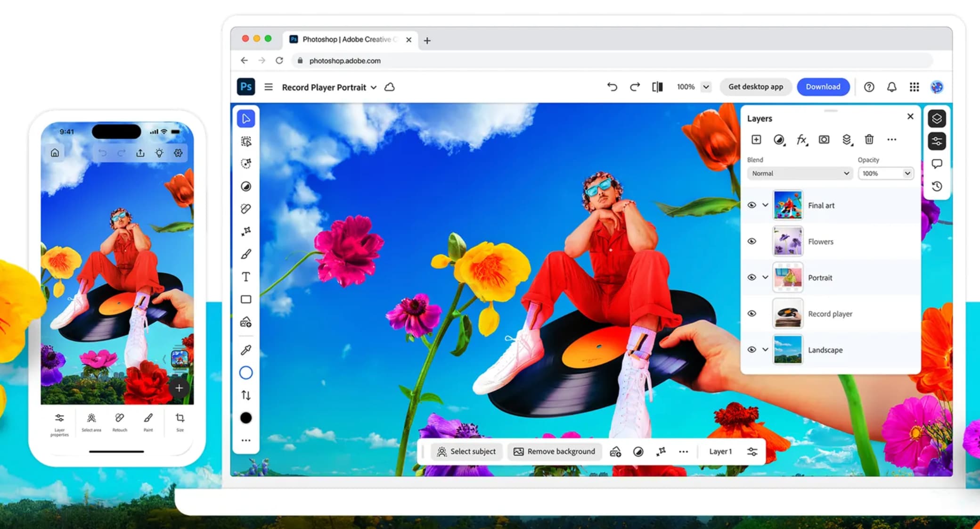The height and width of the screenshot is (529, 980).
Task: Hide the Record player layer
Action: click(x=752, y=314)
